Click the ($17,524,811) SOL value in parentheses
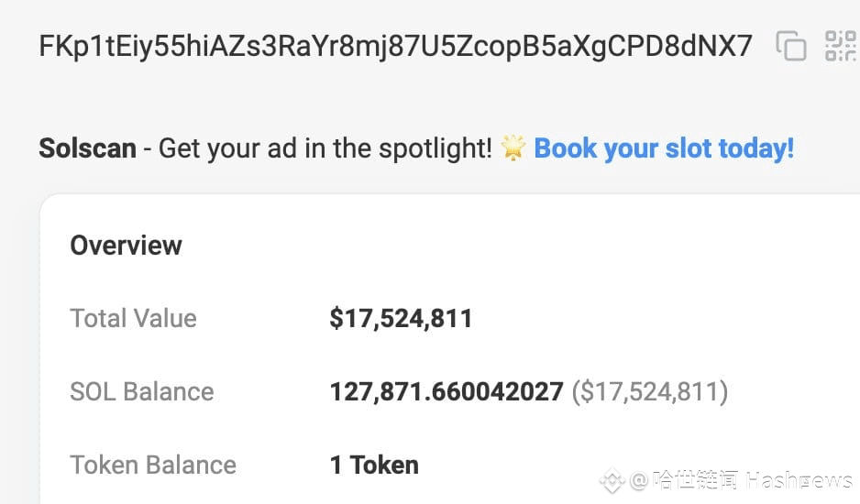This screenshot has width=860, height=504. tap(649, 392)
